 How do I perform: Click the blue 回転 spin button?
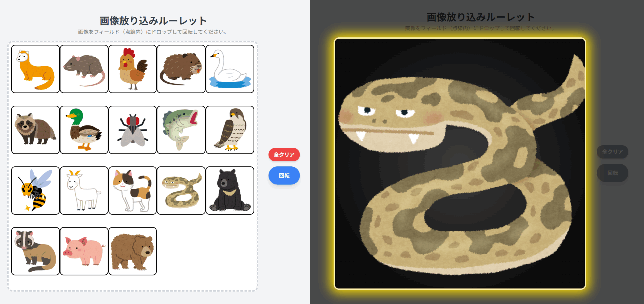(284, 175)
